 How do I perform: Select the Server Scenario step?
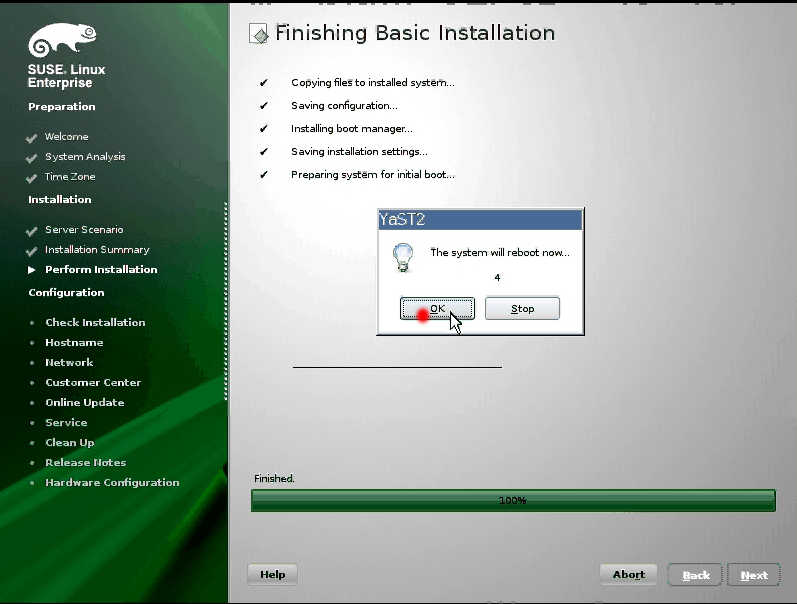click(x=84, y=229)
